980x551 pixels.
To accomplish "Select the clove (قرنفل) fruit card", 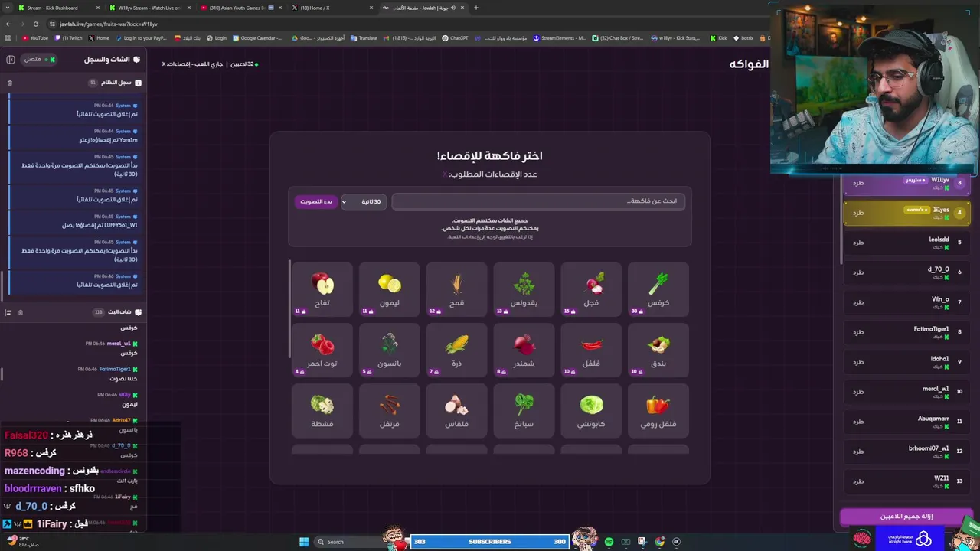I will 390,411.
